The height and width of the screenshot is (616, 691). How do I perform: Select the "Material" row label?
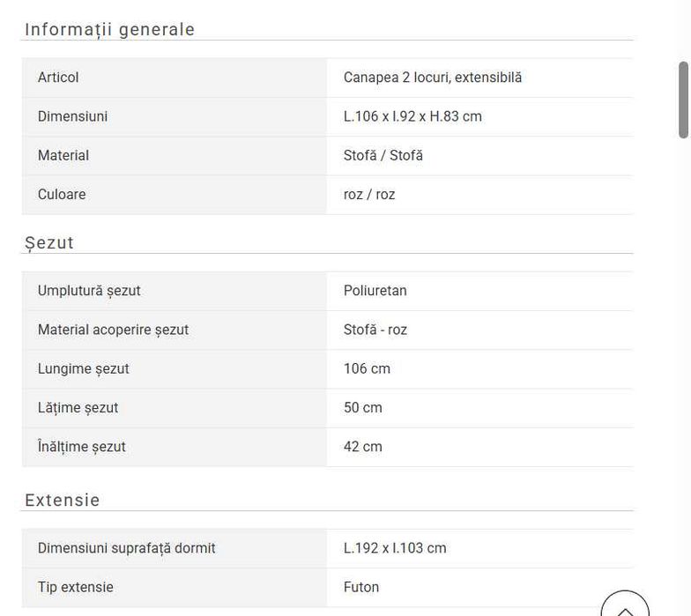click(63, 155)
